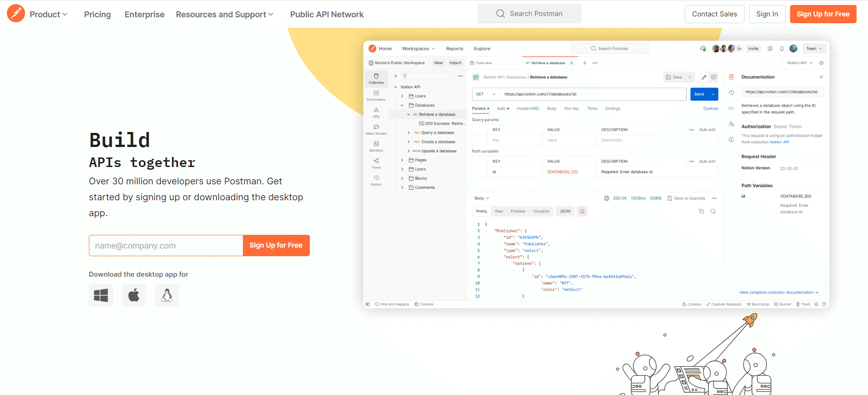Open the comments icon beside the pencil
This screenshot has height=395, width=868.
click(714, 77)
